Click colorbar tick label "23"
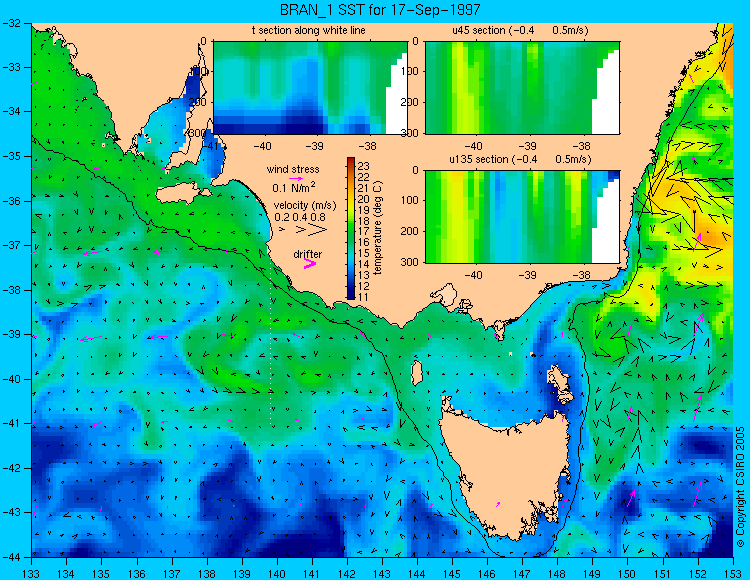Screen dimensions: 750x580 (x=364, y=166)
